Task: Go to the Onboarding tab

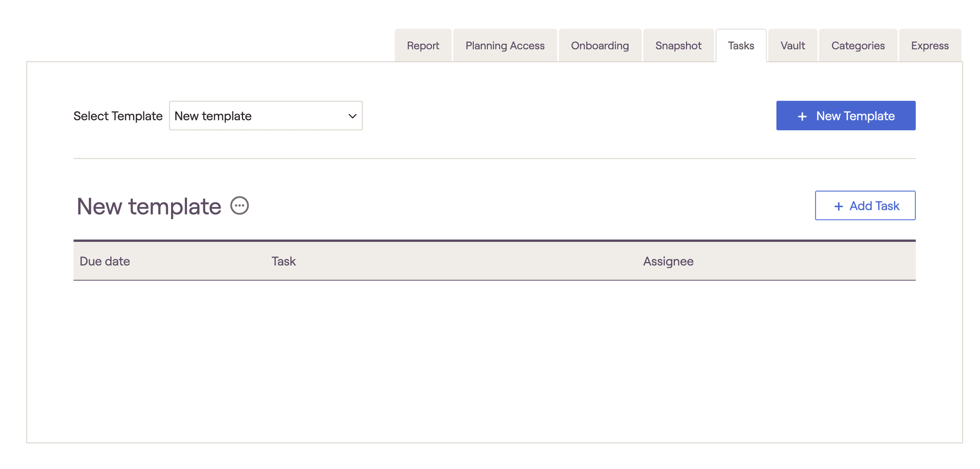Action: click(x=600, y=45)
